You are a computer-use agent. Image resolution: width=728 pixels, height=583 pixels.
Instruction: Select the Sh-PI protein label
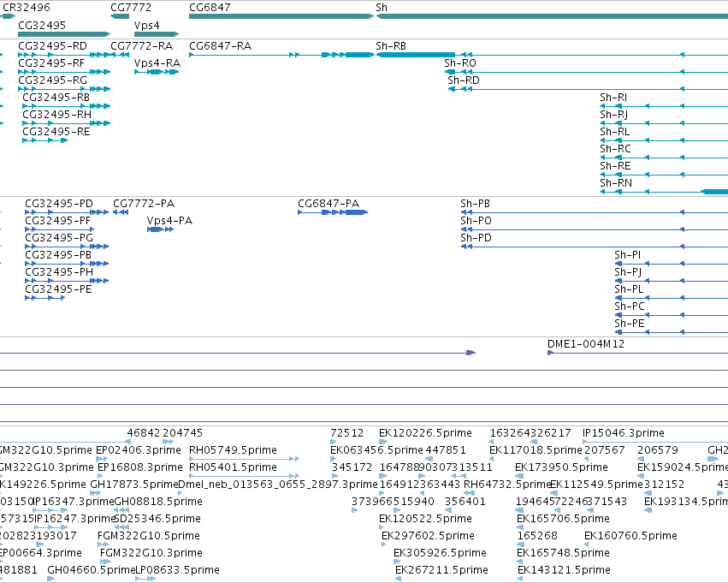[x=628, y=255]
